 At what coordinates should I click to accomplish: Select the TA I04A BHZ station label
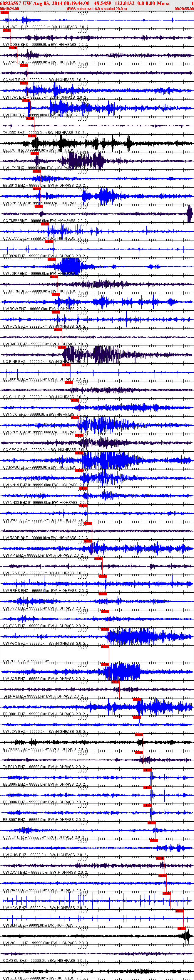(x=14, y=697)
